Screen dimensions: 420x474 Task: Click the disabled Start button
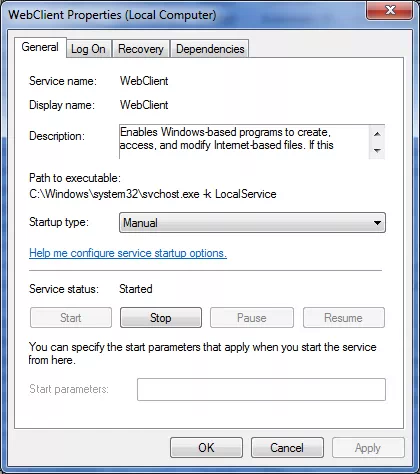(x=71, y=318)
